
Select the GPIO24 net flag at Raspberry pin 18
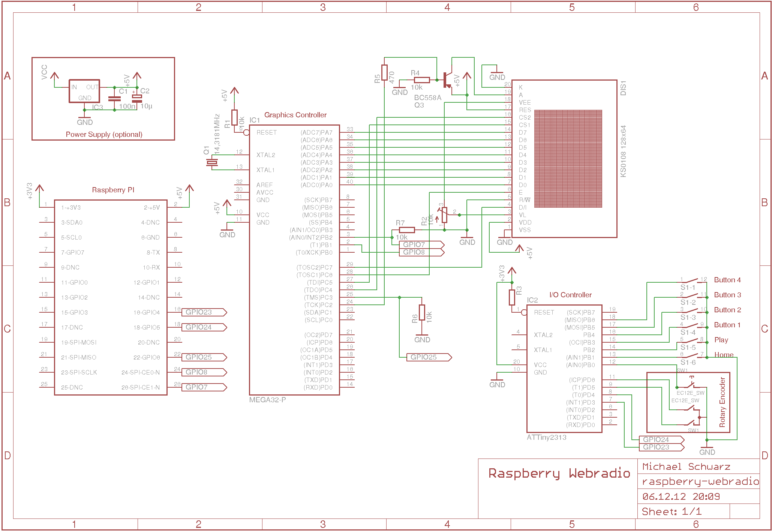tap(204, 327)
